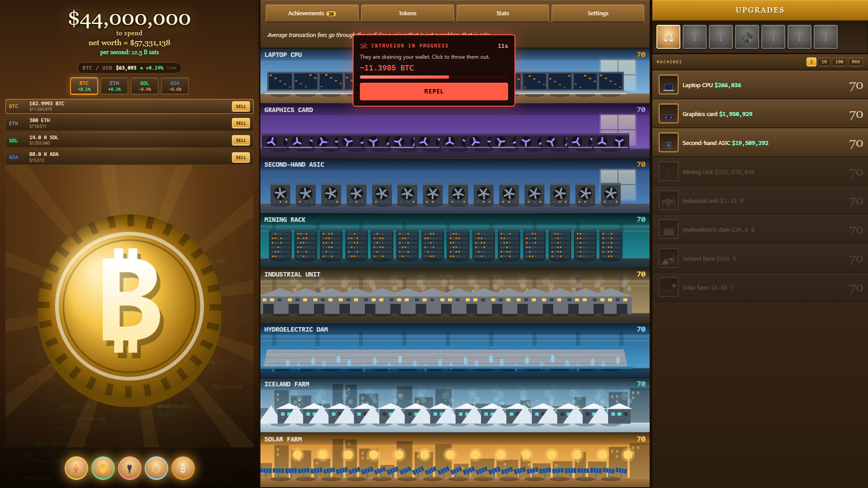Screen dimensions: 868x488
Task: Select the ETH price ticker chip
Action: pyautogui.click(x=114, y=86)
